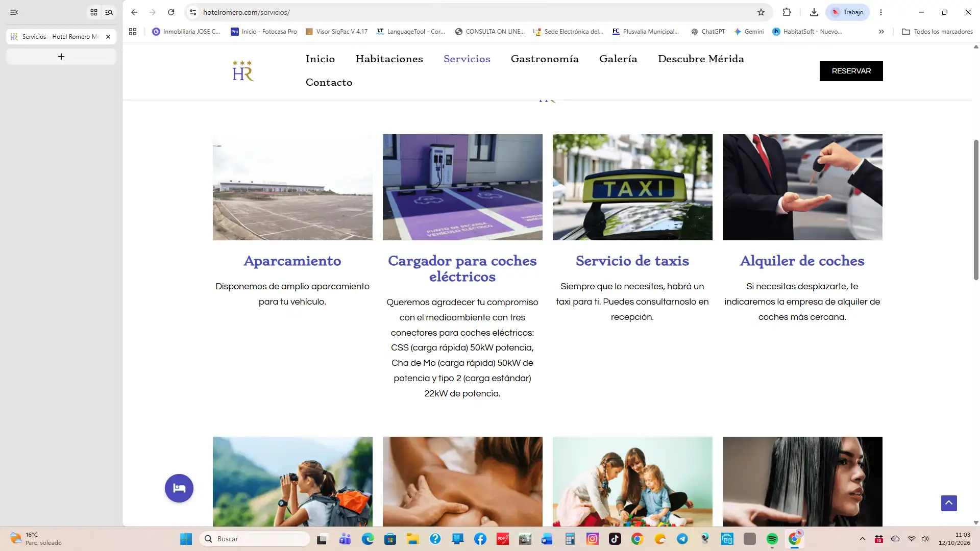Click the Hotel Romero HR logo
The height and width of the screenshot is (551, 980).
[x=243, y=71]
